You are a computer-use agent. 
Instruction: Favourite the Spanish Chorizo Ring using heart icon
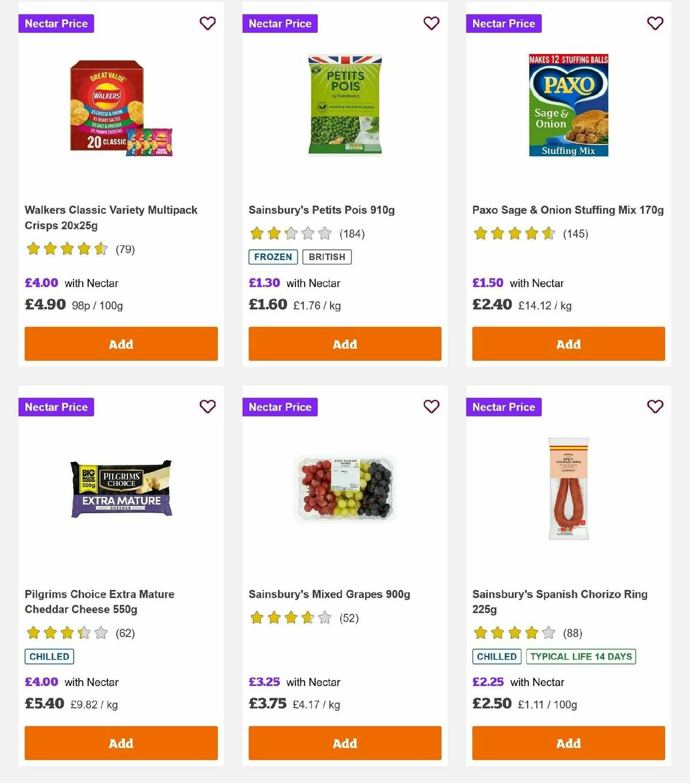655,407
